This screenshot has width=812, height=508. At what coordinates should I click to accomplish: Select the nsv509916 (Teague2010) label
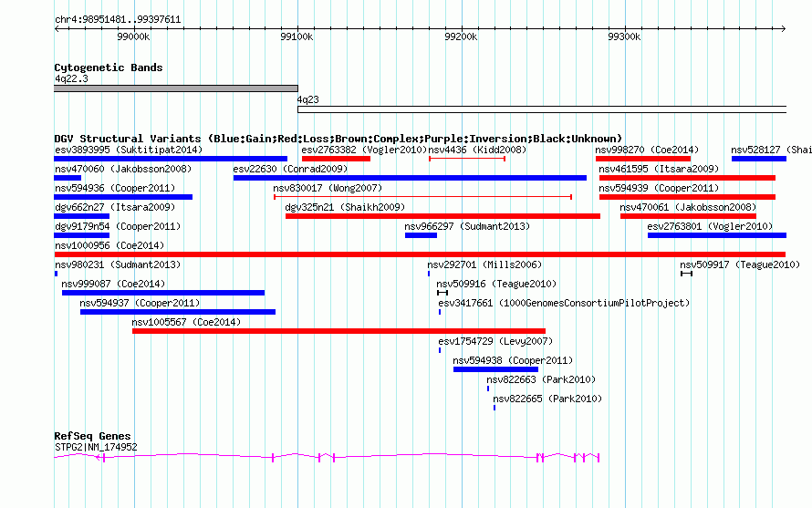(x=496, y=284)
